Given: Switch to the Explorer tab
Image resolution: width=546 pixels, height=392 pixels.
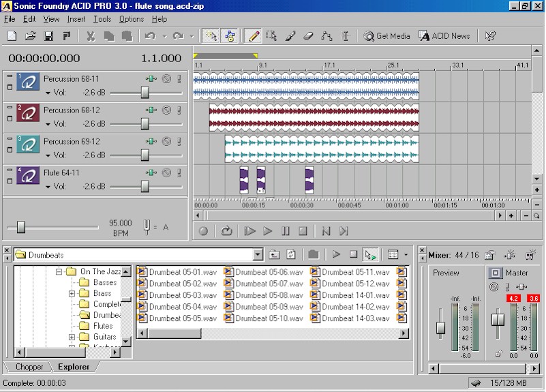Looking at the screenshot, I should [x=74, y=367].
